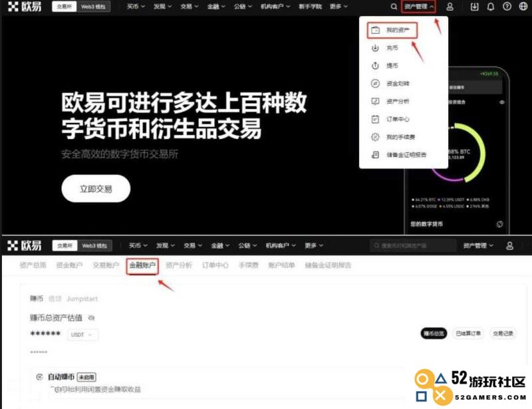Click the 欧易 logo in the upper header

pyautogui.click(x=25, y=7)
